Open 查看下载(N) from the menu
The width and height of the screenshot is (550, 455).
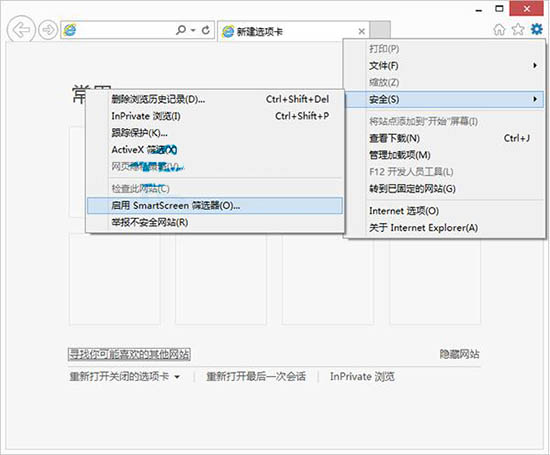click(x=444, y=138)
